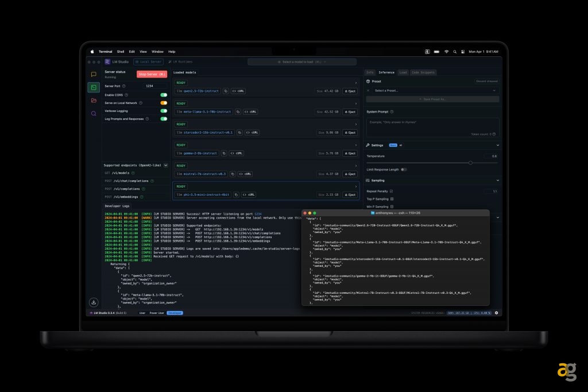This screenshot has height=392, width=588.
Task: Open My Models folder icon in sidebar
Action: (94, 100)
